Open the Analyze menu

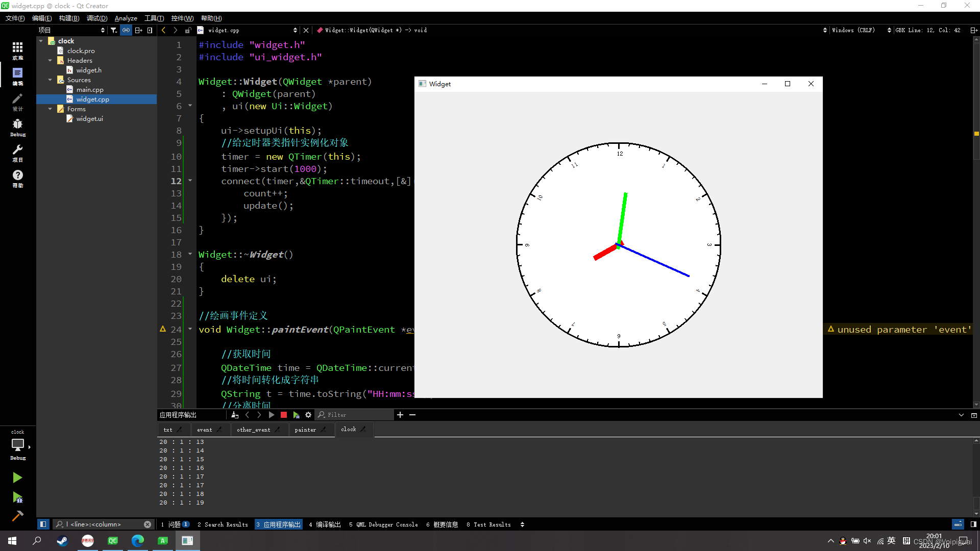click(126, 18)
